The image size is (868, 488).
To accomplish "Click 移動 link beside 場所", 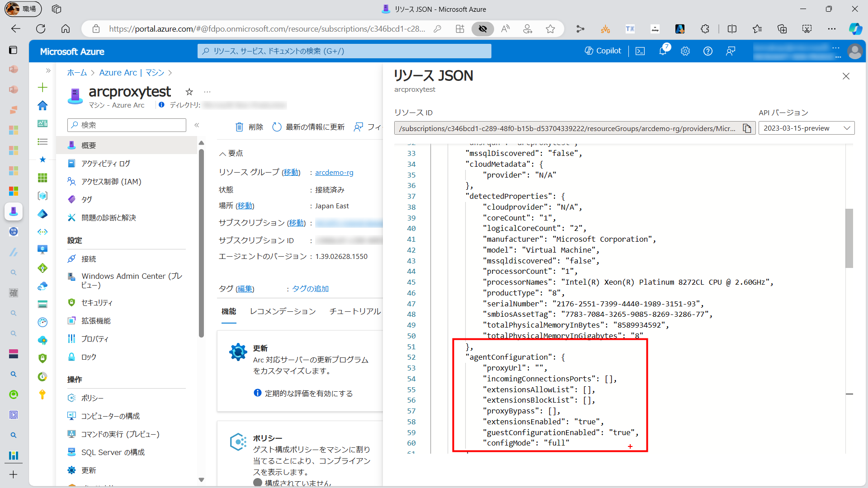I will (x=245, y=206).
